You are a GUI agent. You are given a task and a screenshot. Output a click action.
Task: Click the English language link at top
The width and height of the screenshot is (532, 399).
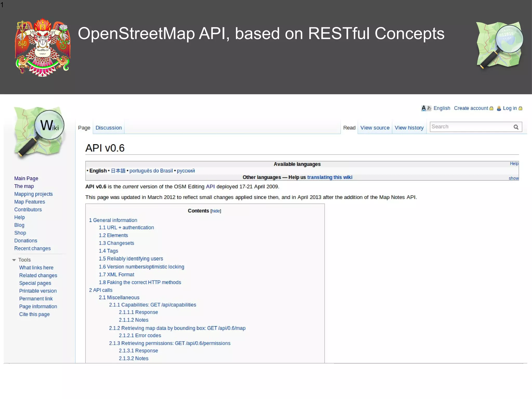tap(442, 108)
